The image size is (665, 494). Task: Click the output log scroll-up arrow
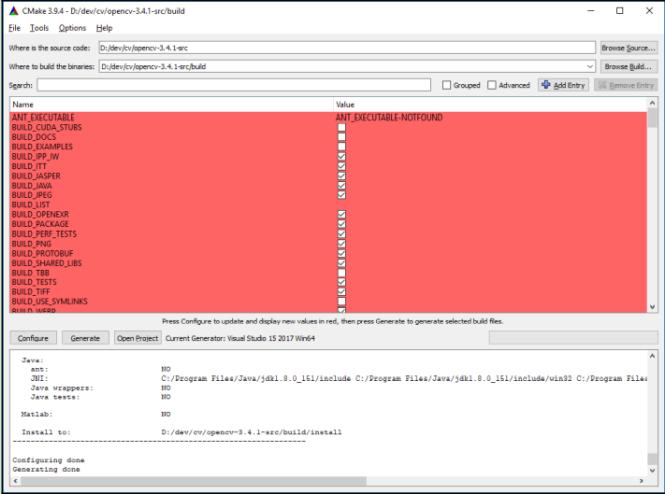653,356
